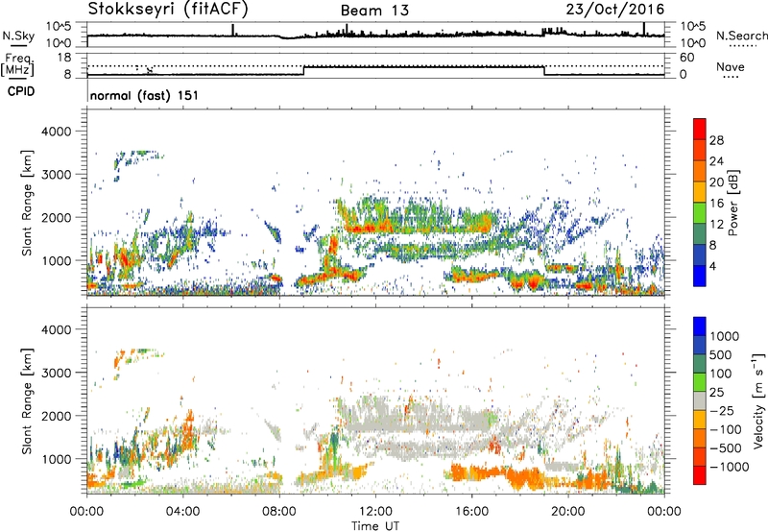The width and height of the screenshot is (768, 532).
Task: Click the red bottom of velocity colorbar
Action: point(700,475)
